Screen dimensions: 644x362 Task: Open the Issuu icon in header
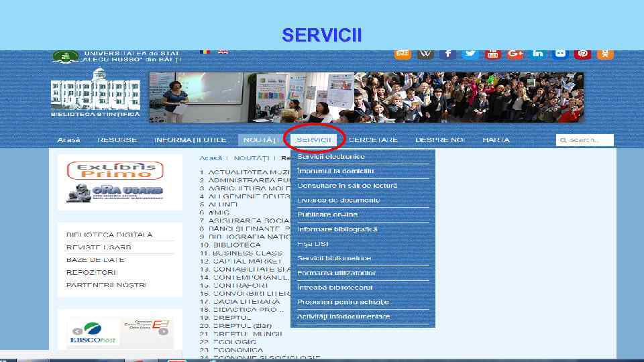(402, 54)
